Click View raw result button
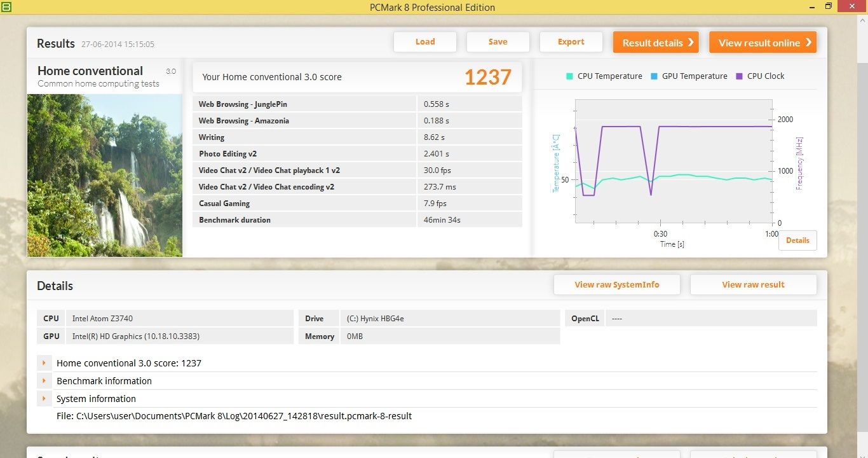This screenshot has width=868, height=458. [753, 285]
